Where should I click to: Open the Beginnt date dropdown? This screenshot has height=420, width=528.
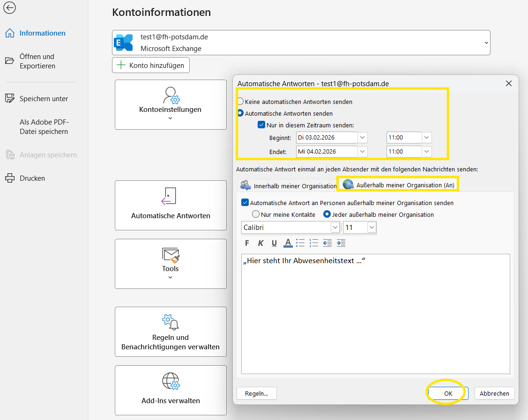(363, 138)
